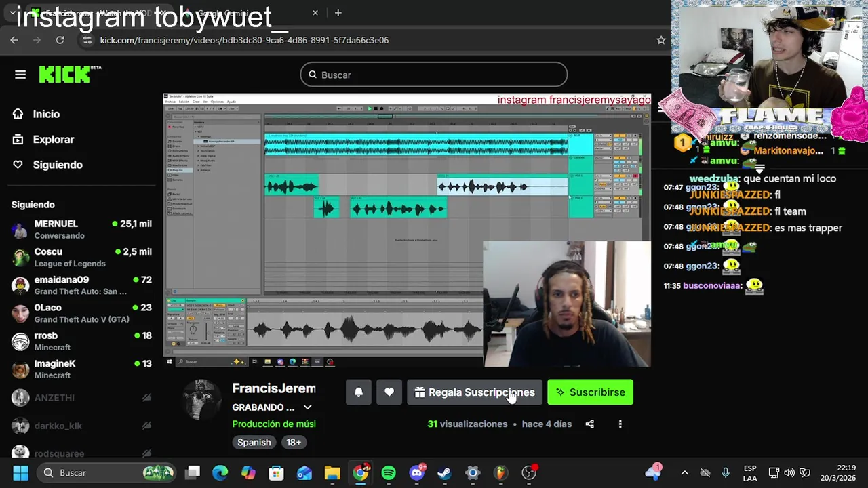This screenshot has width=868, height=488.
Task: Open offline channel darkko_klk
Action: coord(81,426)
